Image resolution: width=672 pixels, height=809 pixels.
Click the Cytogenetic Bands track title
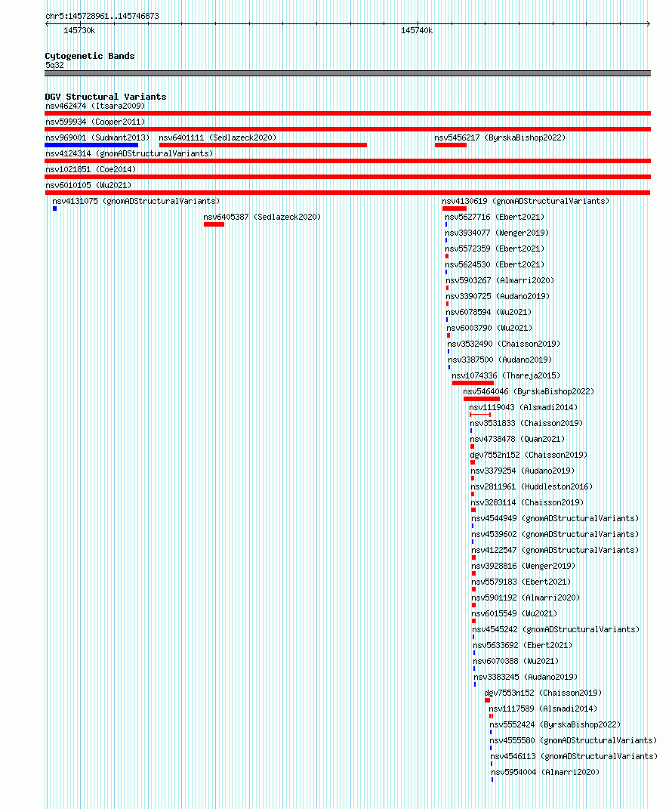pyautogui.click(x=90, y=56)
